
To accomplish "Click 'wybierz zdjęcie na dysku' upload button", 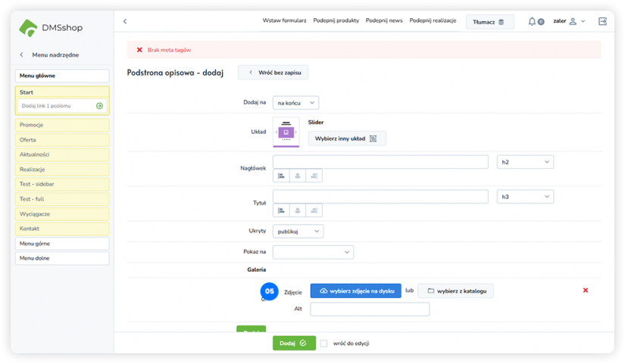I will [x=355, y=291].
